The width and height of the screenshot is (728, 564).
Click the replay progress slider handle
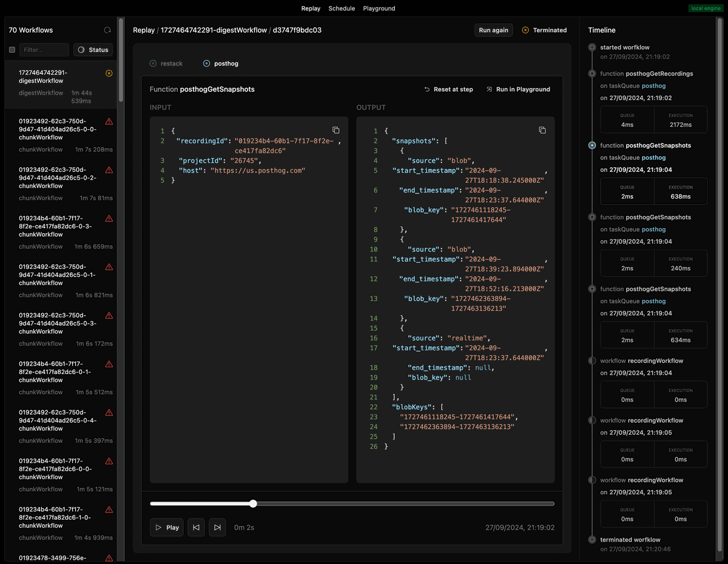click(x=253, y=503)
